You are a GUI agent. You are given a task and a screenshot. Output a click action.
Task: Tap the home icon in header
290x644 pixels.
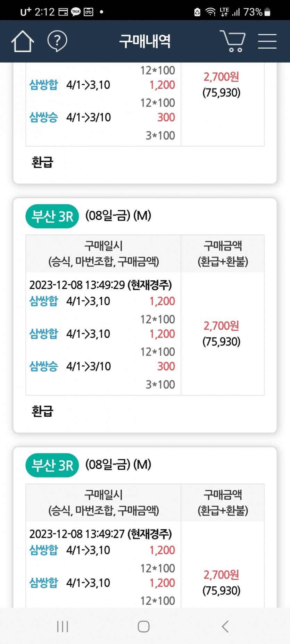click(x=23, y=41)
